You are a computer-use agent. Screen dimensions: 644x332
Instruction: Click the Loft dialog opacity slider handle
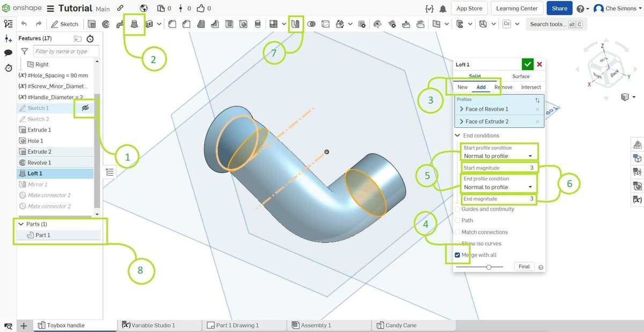(x=489, y=267)
